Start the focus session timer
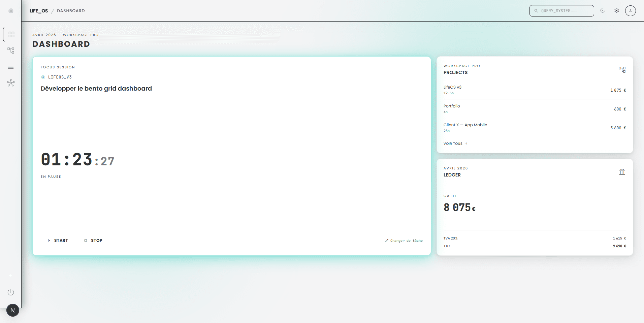Image resolution: width=644 pixels, height=323 pixels. [58, 240]
